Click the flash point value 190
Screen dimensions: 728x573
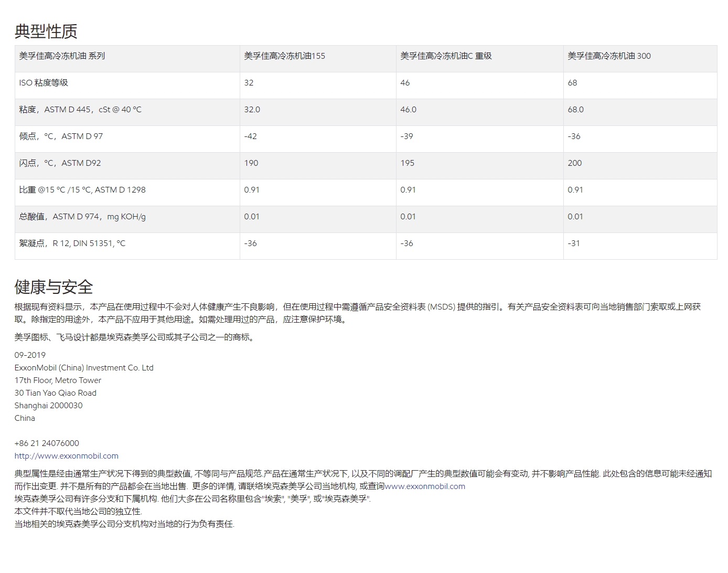[x=251, y=163]
